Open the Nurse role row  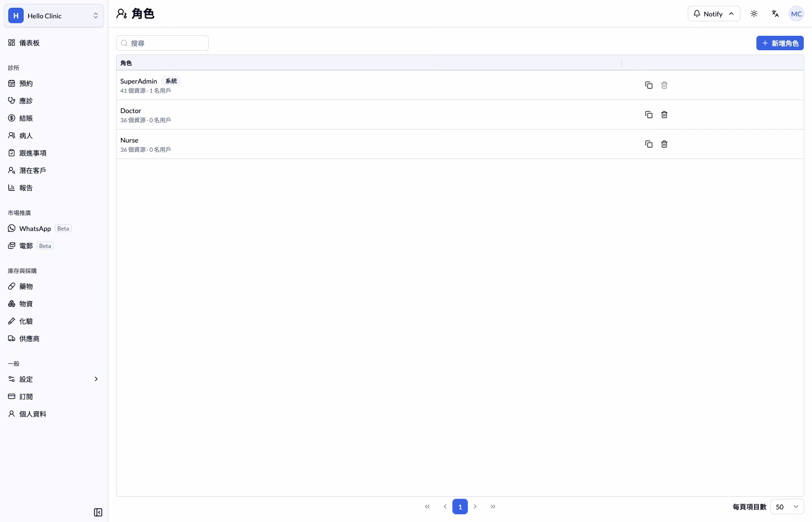pos(460,144)
